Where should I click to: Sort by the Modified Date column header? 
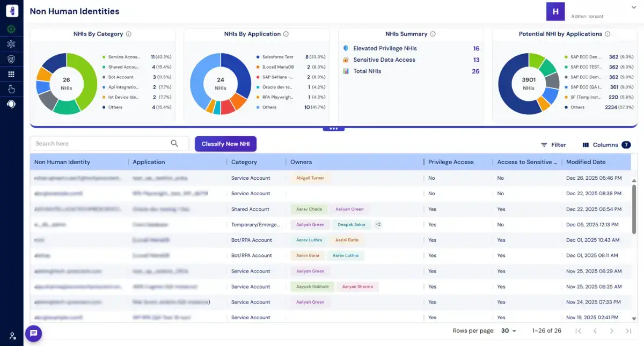(x=586, y=162)
